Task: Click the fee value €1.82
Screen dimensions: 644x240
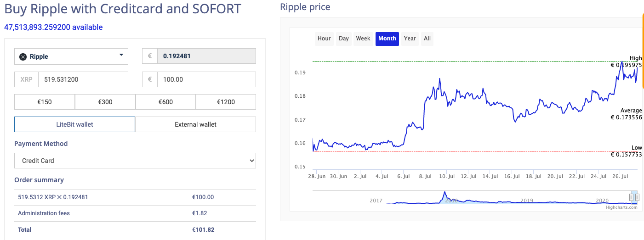Action: coord(200,213)
